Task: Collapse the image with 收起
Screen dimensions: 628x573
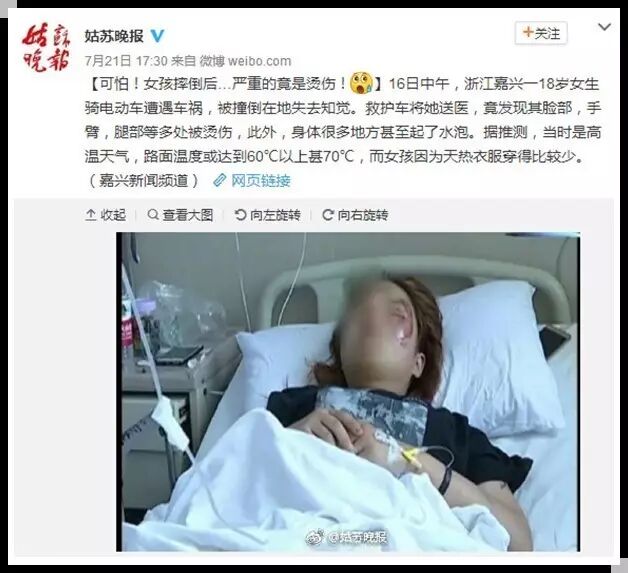Action: (x=105, y=215)
